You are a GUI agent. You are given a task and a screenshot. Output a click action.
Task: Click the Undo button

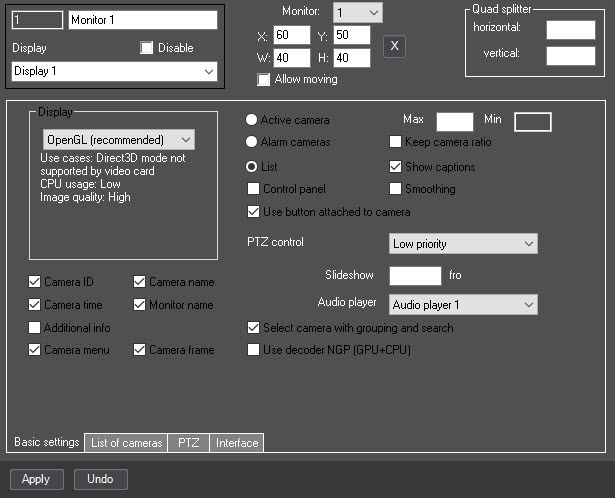pos(101,479)
